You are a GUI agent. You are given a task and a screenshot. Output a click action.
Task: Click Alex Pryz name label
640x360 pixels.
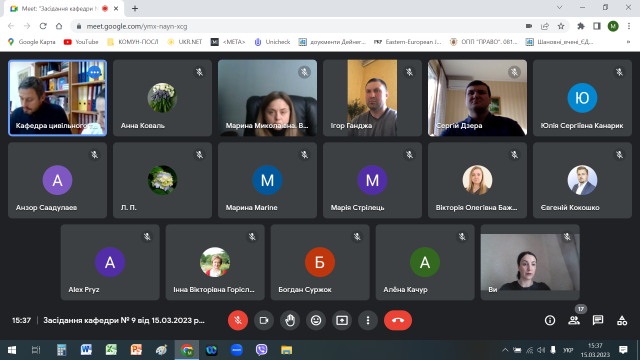click(x=84, y=290)
